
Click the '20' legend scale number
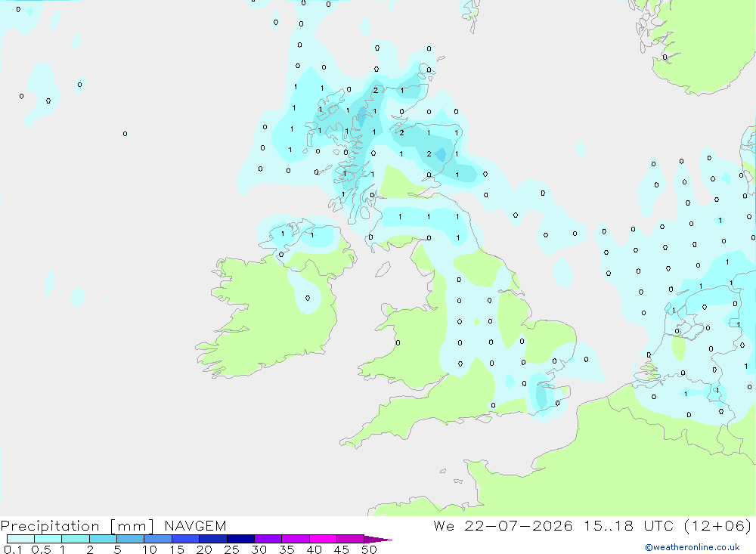(204, 549)
